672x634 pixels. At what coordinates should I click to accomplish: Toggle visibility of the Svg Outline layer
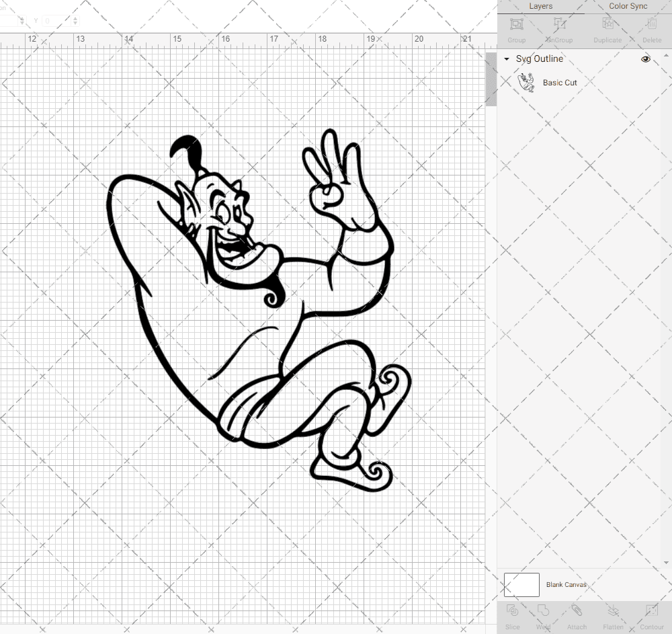click(646, 59)
